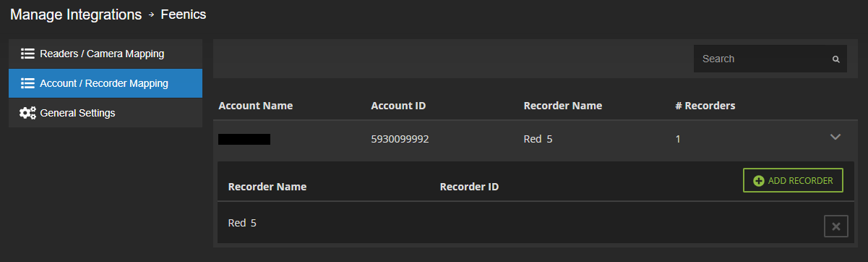Click the list icon beside Readers / Camera Mapping
Screen dimensions: 868x262
[x=27, y=54]
